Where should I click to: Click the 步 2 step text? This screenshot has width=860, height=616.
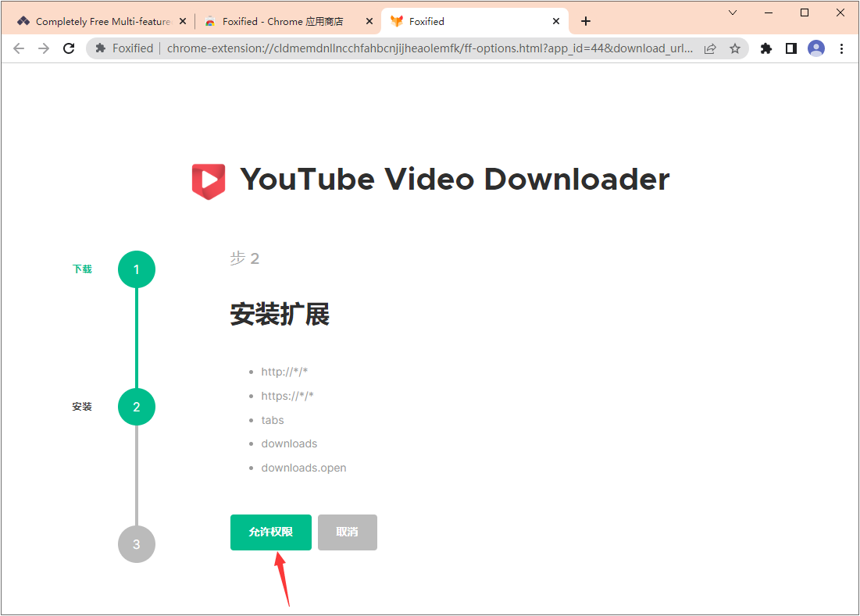244,258
